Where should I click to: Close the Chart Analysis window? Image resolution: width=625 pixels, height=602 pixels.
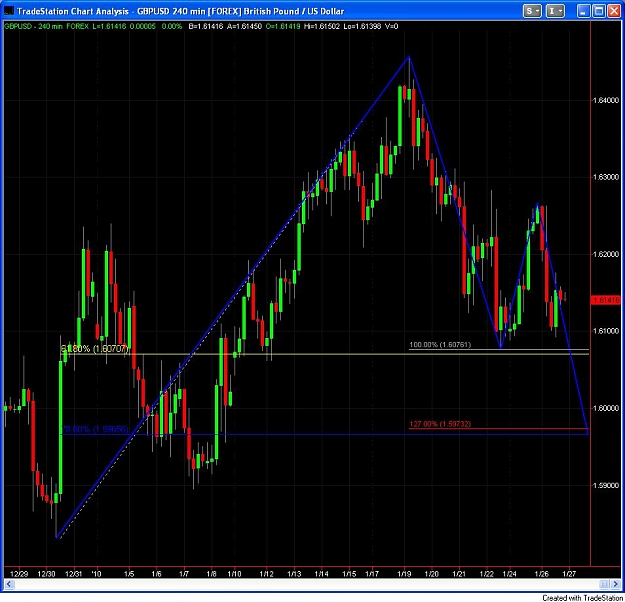(614, 11)
